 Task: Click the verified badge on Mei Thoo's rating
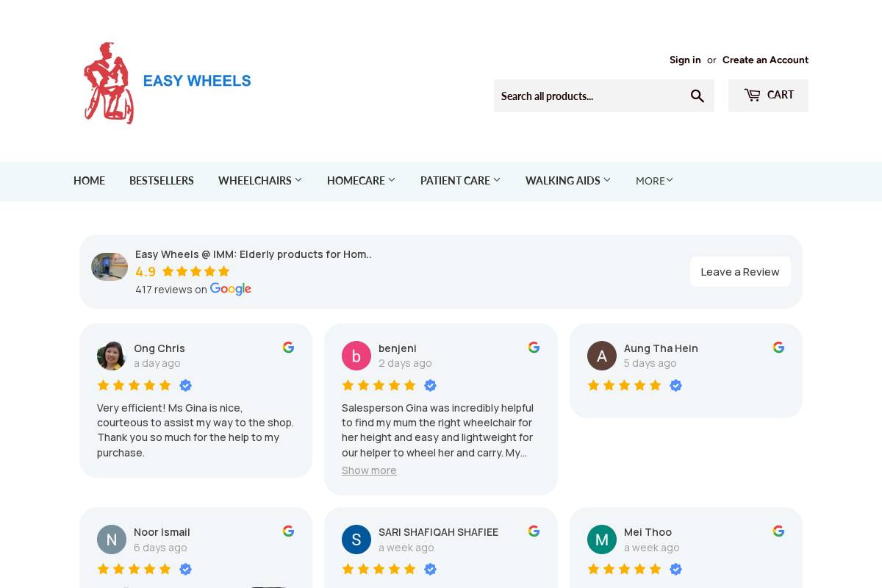675,569
